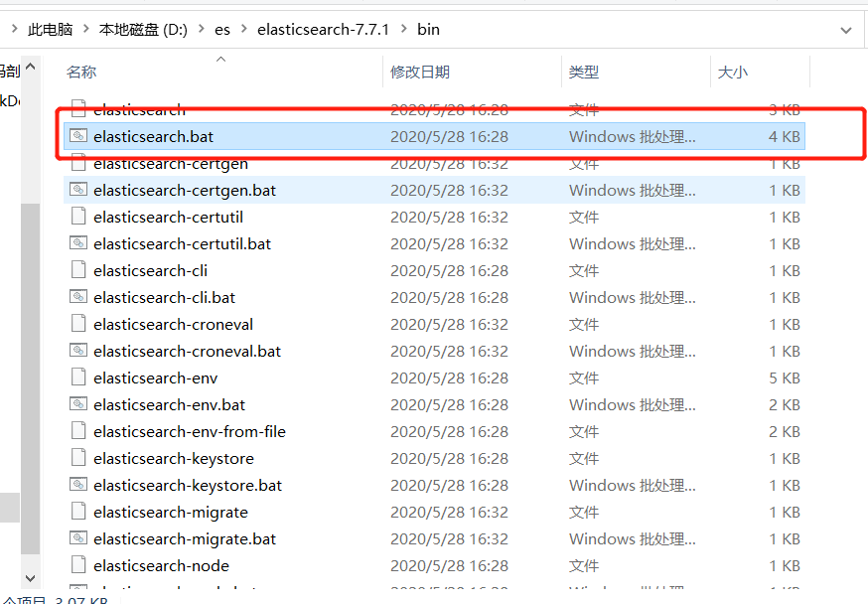Click the elasticsearch-env file icon
Viewport: 868px width, 604px height.
tap(78, 377)
